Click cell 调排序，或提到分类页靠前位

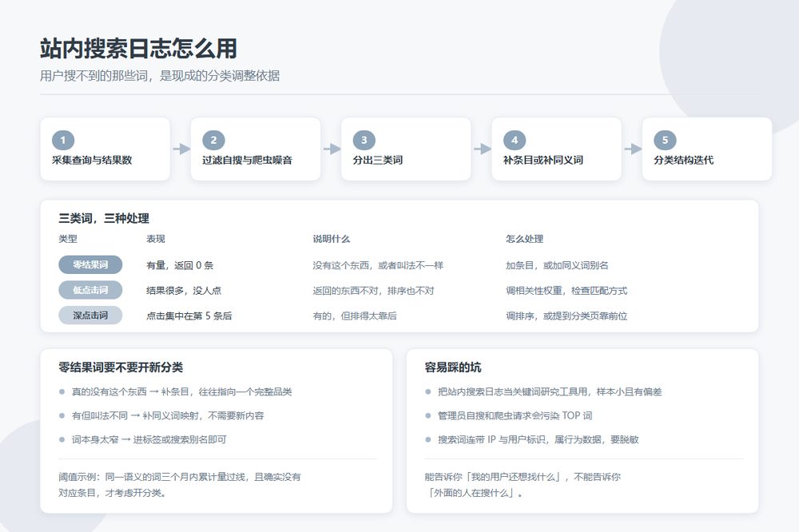tap(566, 316)
